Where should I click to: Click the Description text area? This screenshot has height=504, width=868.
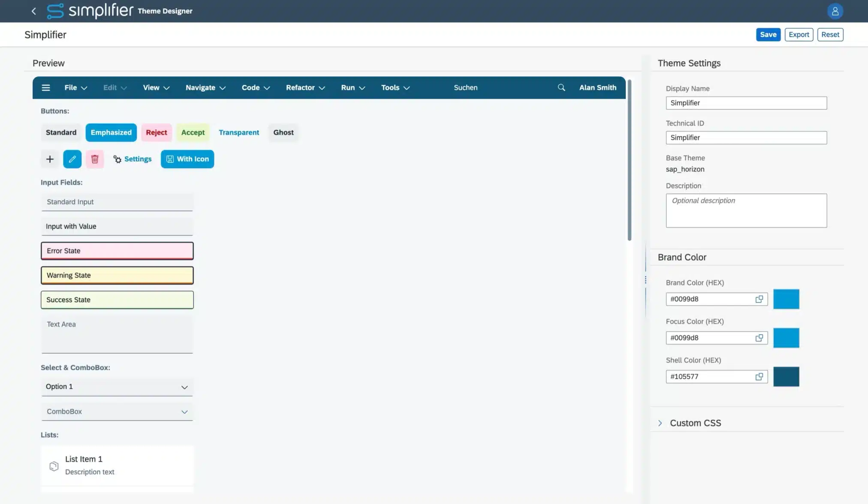click(x=746, y=210)
